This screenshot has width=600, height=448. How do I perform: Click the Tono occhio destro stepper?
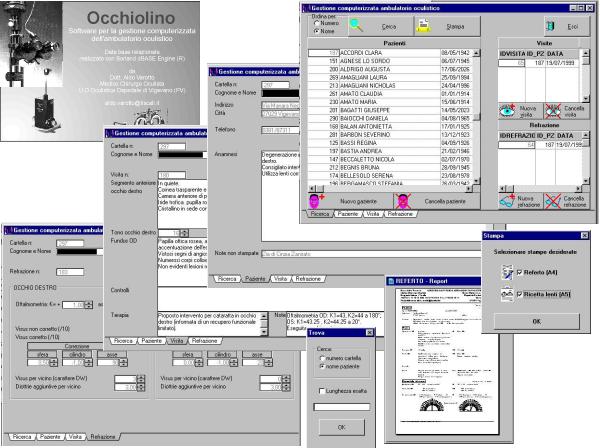184,233
